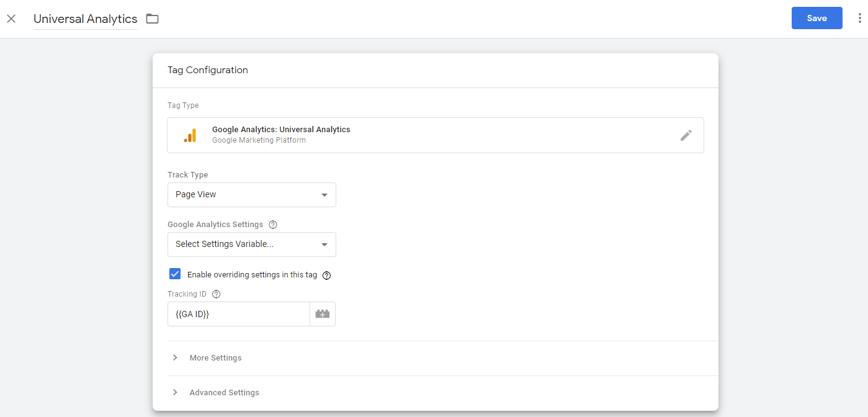Close the tag editor with X icon
The image size is (868, 417).
coord(11,19)
